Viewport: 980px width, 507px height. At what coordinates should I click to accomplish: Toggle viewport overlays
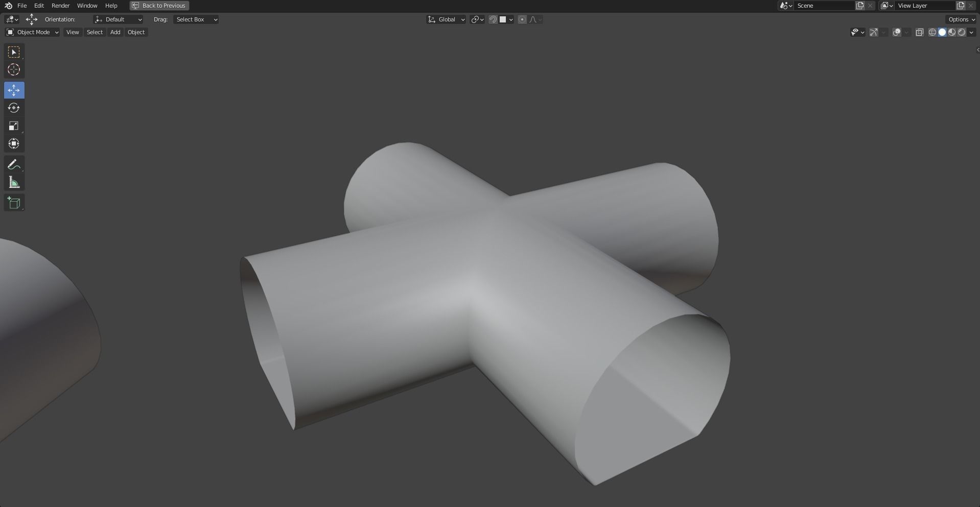tap(897, 32)
